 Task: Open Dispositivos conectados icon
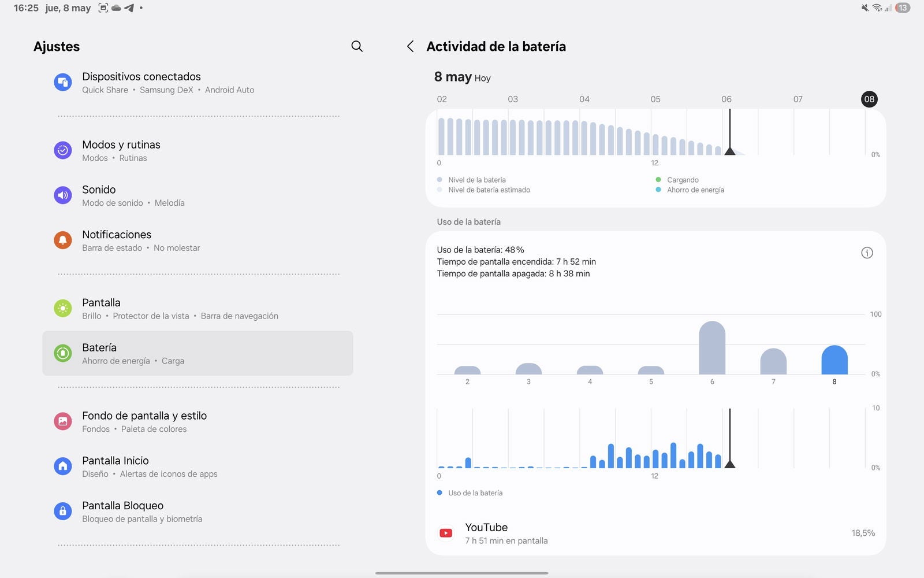point(63,83)
